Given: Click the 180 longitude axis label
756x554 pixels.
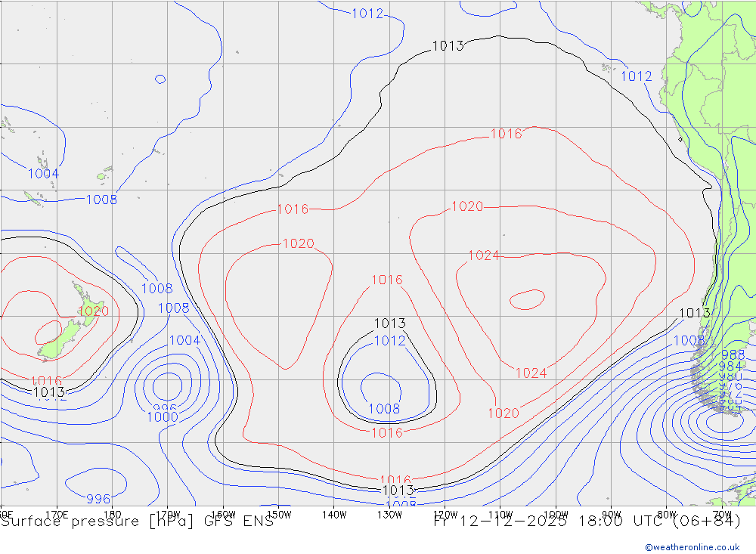Looking at the screenshot, I should [x=113, y=515].
